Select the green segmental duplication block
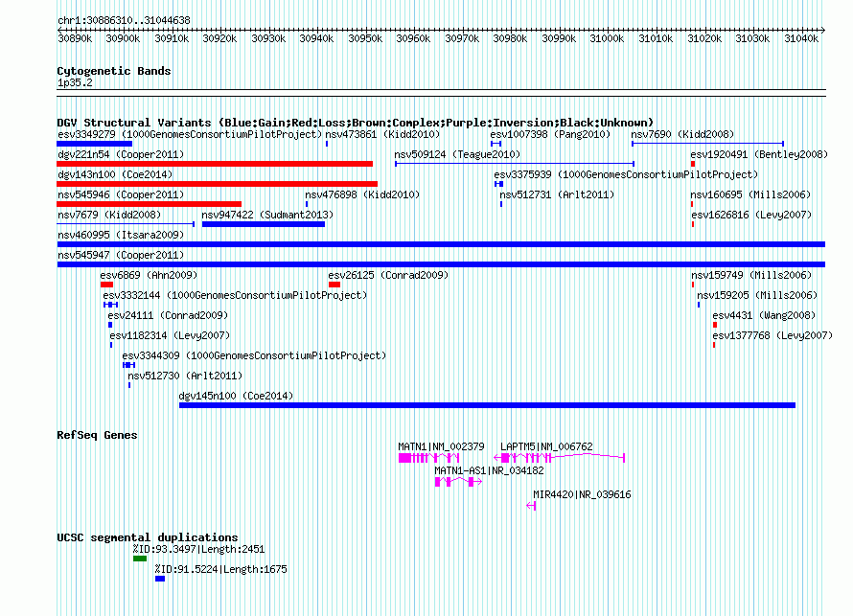 pos(140,559)
